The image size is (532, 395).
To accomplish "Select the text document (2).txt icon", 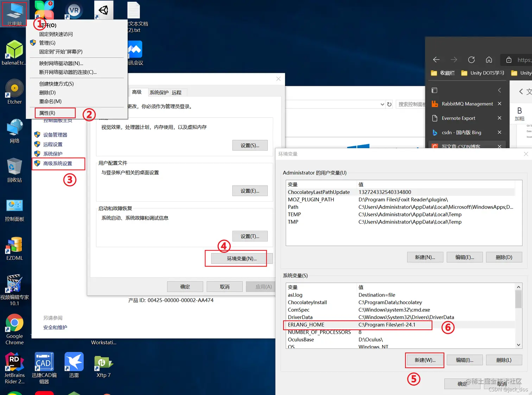I will 134,17.
